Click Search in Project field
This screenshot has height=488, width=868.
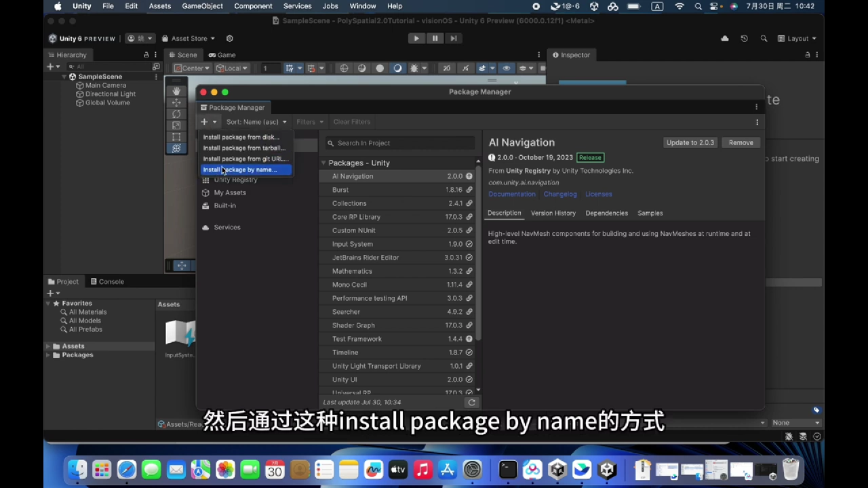point(400,143)
